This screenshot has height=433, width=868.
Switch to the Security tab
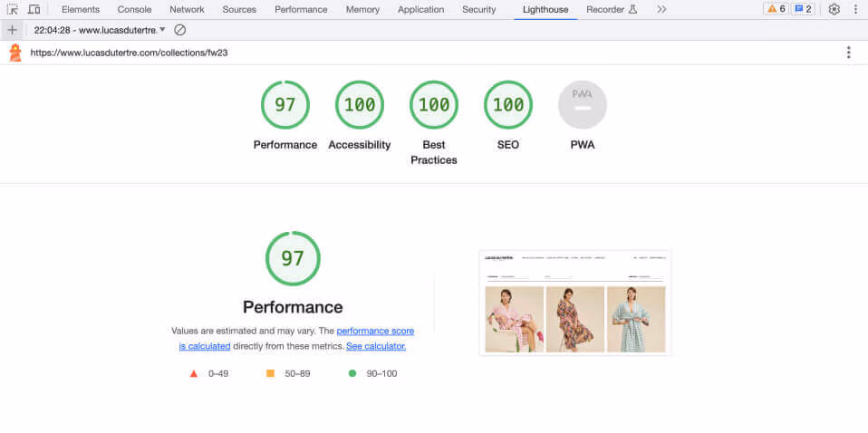pyautogui.click(x=479, y=9)
